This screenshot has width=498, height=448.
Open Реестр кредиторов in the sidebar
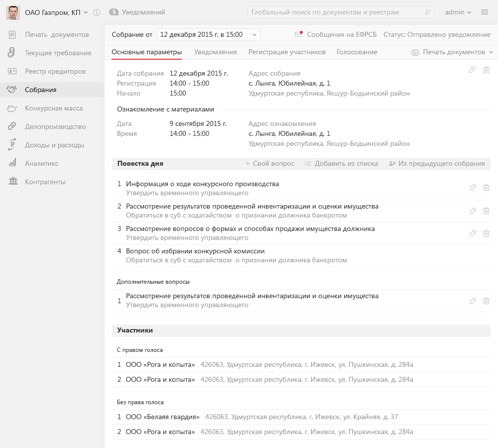tap(55, 72)
